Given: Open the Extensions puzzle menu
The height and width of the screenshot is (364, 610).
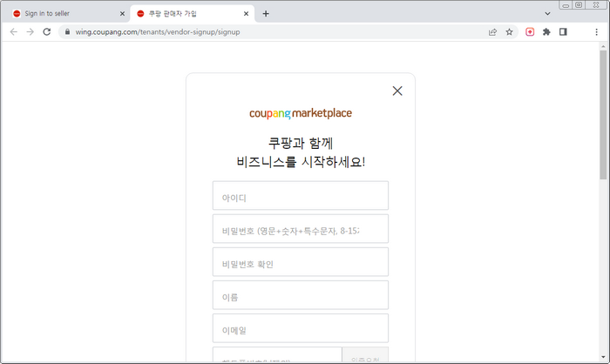Looking at the screenshot, I should (546, 32).
